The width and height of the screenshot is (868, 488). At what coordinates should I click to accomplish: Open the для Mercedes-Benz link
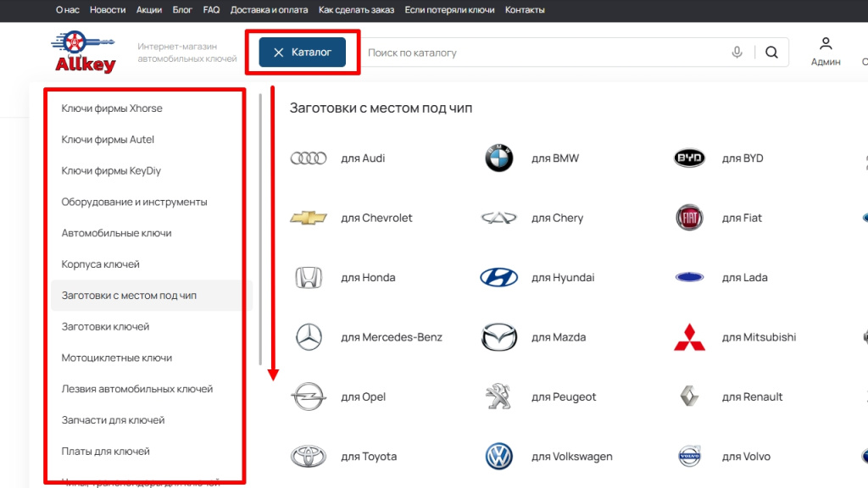(391, 337)
